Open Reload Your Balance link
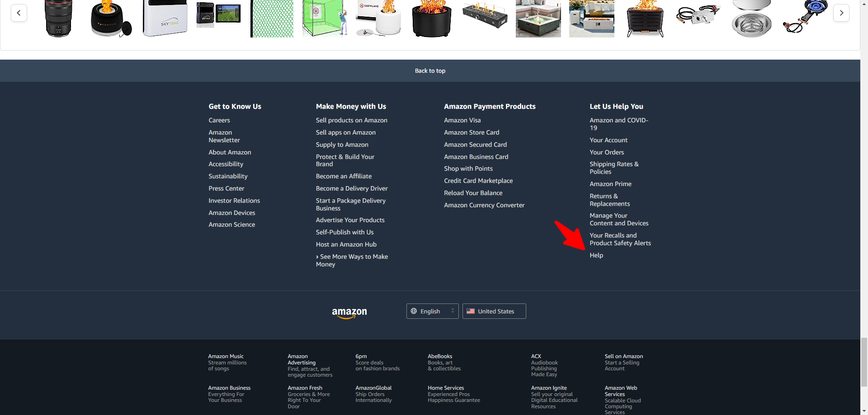 coord(473,193)
